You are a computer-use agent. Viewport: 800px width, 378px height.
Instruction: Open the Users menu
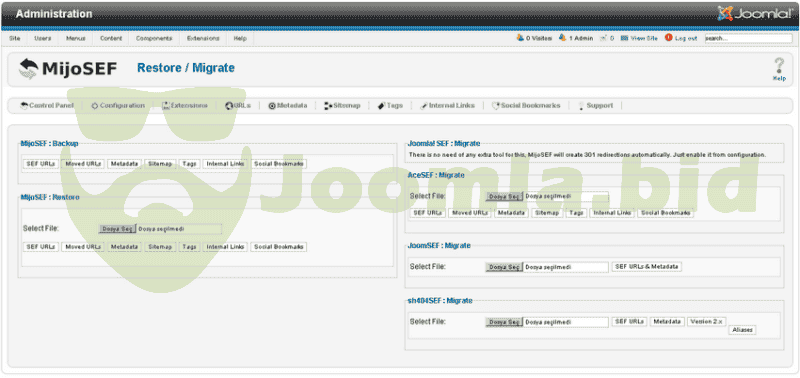tap(42, 38)
